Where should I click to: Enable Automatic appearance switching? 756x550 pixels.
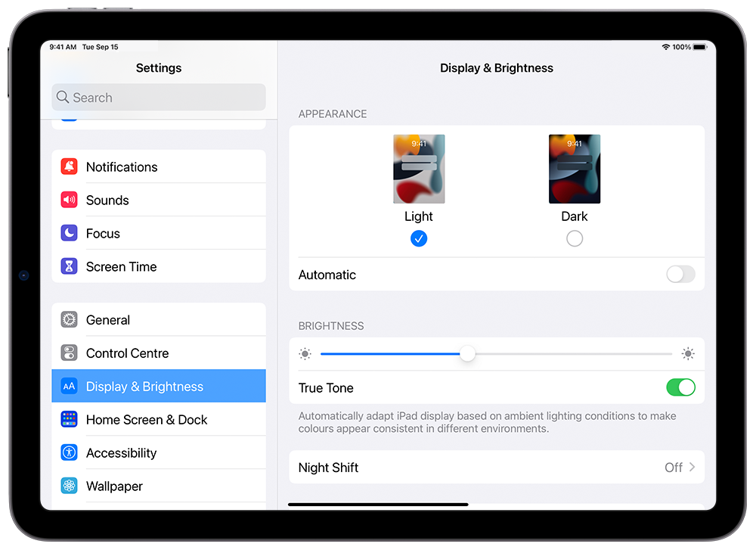pyautogui.click(x=680, y=275)
